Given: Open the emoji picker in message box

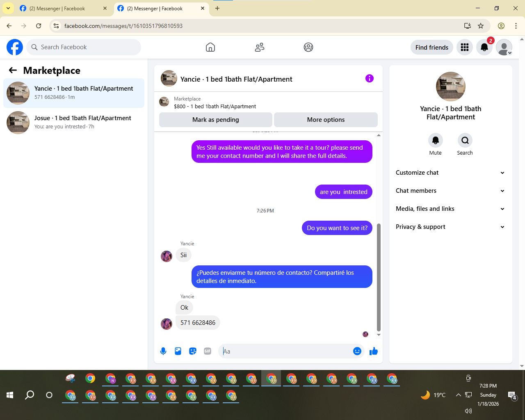Looking at the screenshot, I should pos(357,351).
